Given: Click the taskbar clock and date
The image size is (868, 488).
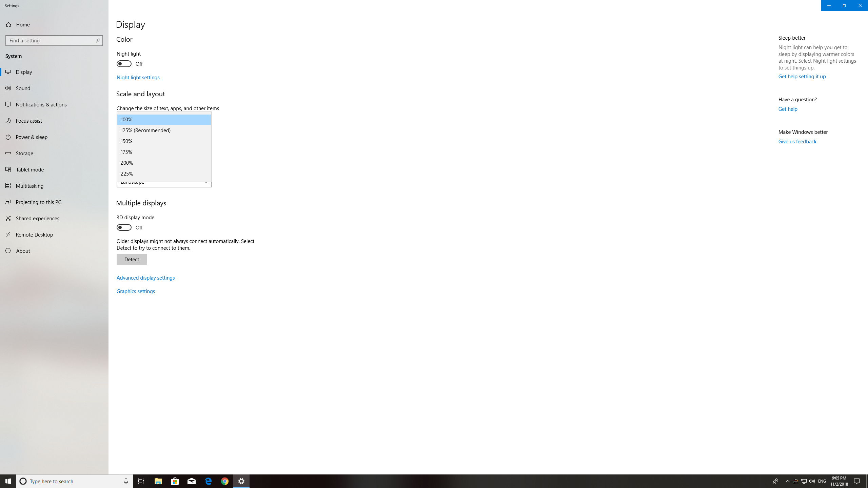Looking at the screenshot, I should [839, 481].
